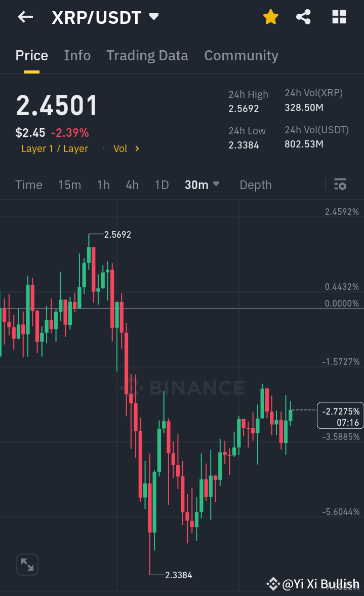Open the trading layout grid icon
The image size is (364, 596).
338,17
